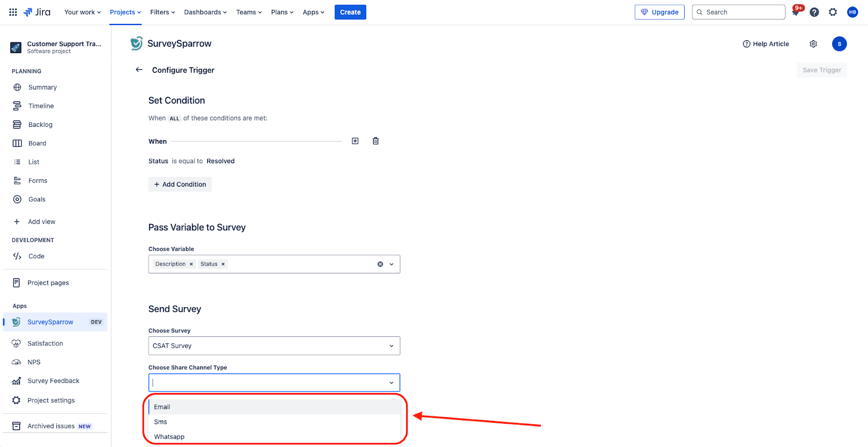The width and height of the screenshot is (868, 447).
Task: Open the Jira help question mark icon
Action: pos(814,12)
